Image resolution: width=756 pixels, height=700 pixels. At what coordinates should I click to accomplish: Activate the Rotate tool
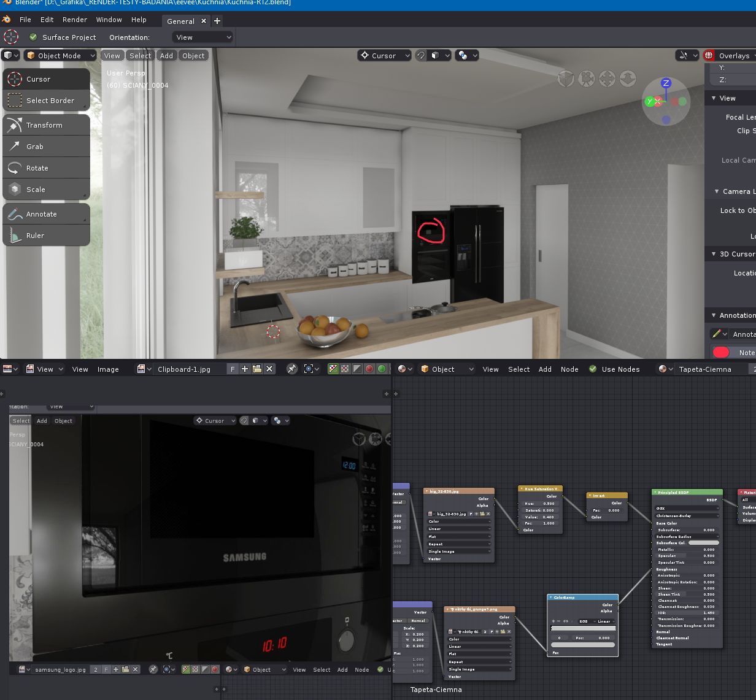click(47, 168)
